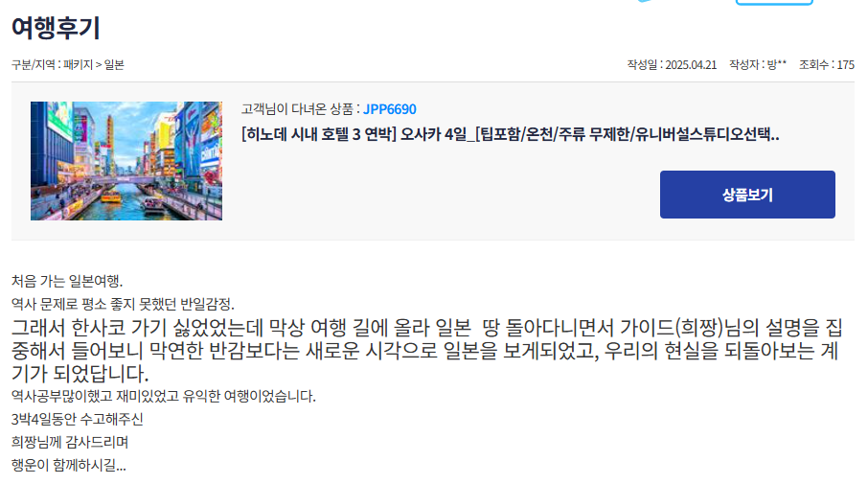Click the 역사 문제로 평소 좋지 못했던 반일감정 line
The height and width of the screenshot is (484, 868).
click(x=123, y=304)
